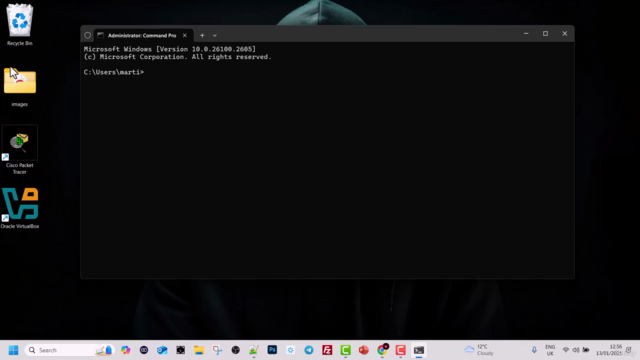Click the taskbar Search box
Viewport: 640px width, 360px height.
click(69, 350)
